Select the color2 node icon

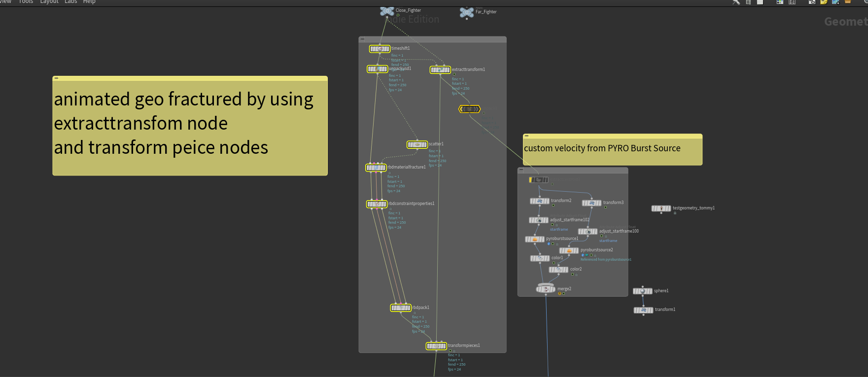(559, 270)
